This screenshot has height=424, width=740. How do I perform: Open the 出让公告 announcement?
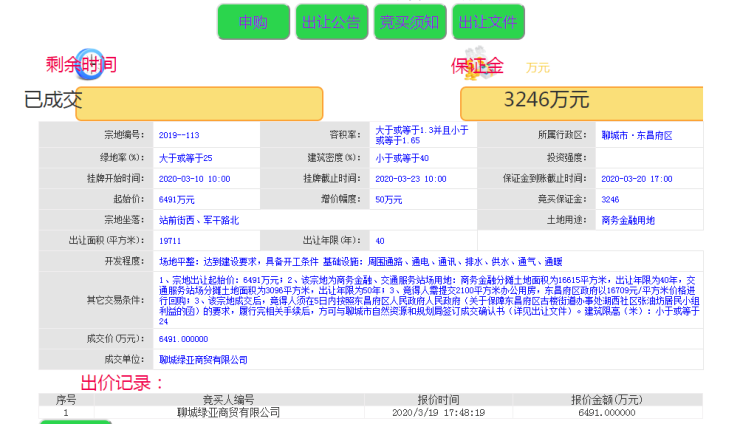pos(331,22)
